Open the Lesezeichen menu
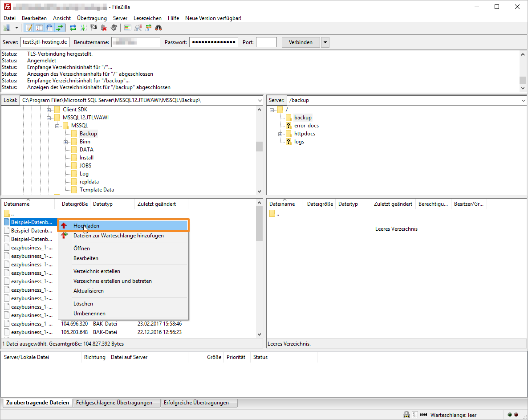The height and width of the screenshot is (420, 528). coord(147,18)
